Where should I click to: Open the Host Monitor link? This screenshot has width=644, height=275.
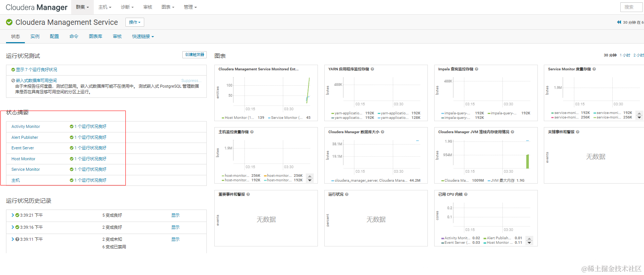click(23, 159)
